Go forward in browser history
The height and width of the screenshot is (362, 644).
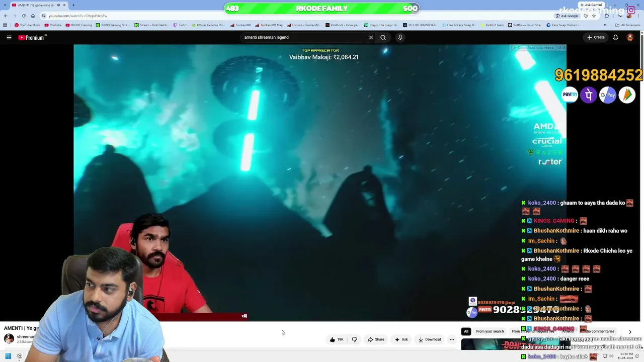(x=15, y=16)
